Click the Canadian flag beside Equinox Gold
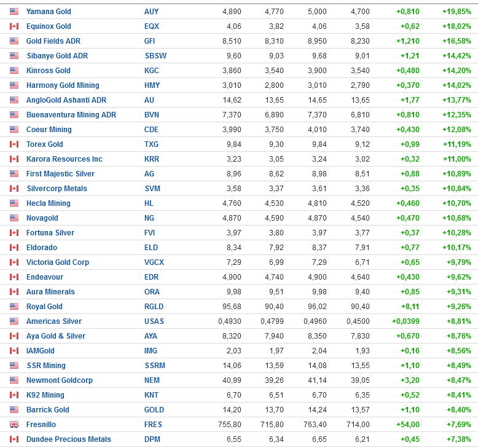This screenshot has height=448, width=478. (x=14, y=26)
